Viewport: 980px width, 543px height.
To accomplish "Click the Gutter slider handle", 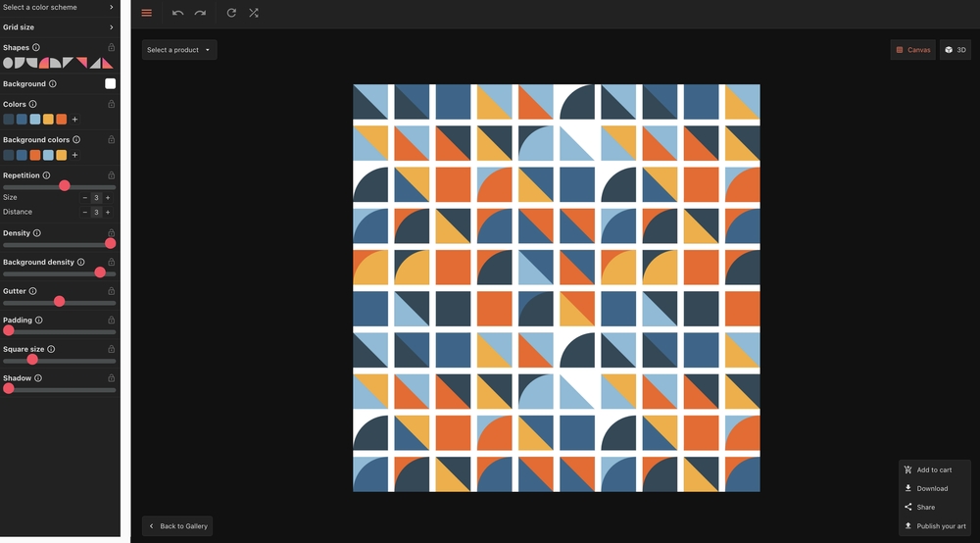I will (x=60, y=302).
